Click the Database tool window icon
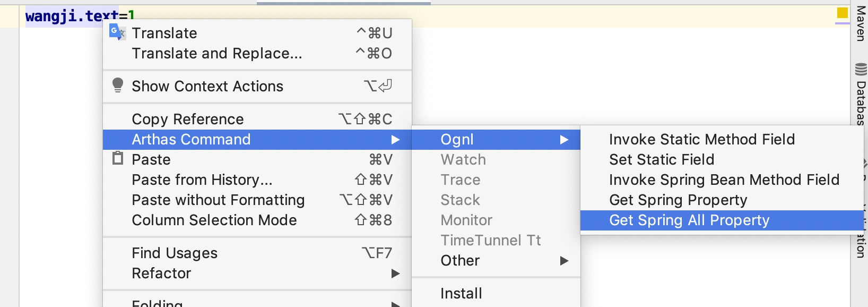Image resolution: width=868 pixels, height=307 pixels. pos(861,69)
